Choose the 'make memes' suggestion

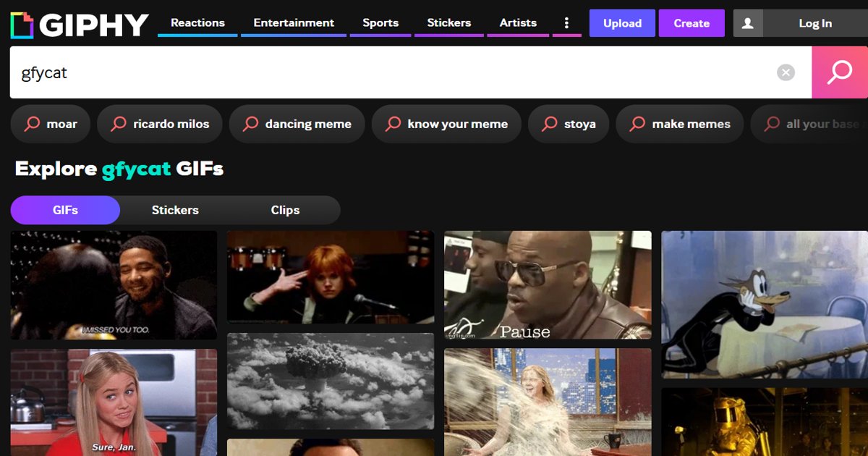[680, 124]
